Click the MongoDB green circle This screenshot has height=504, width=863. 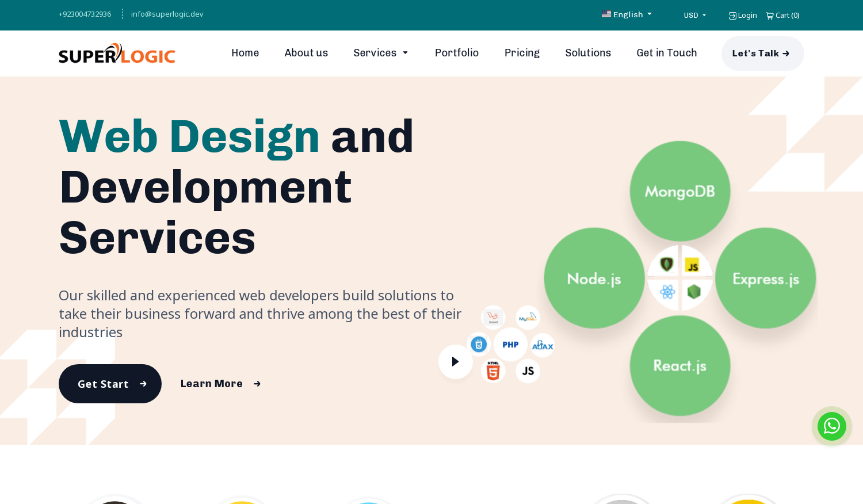tap(680, 191)
